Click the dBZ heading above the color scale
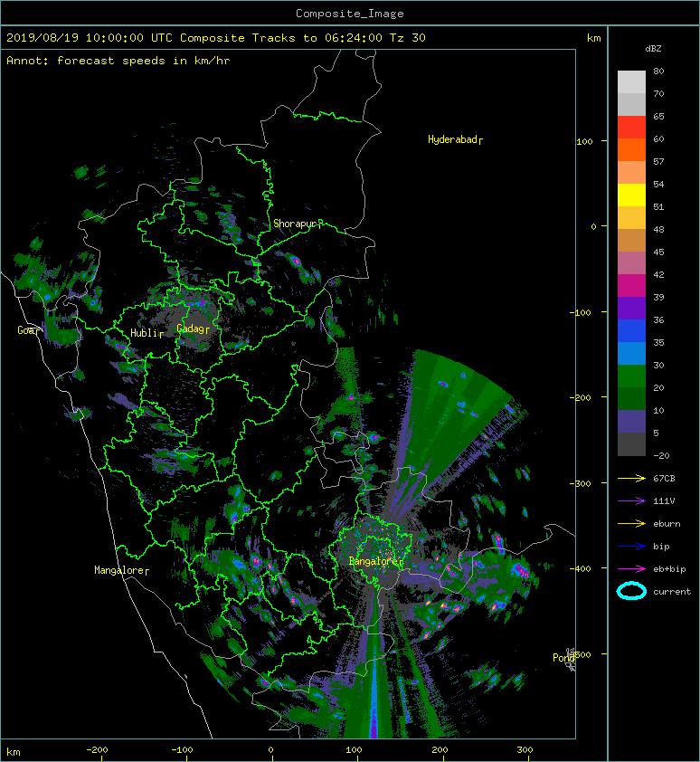700x762 pixels. click(653, 49)
